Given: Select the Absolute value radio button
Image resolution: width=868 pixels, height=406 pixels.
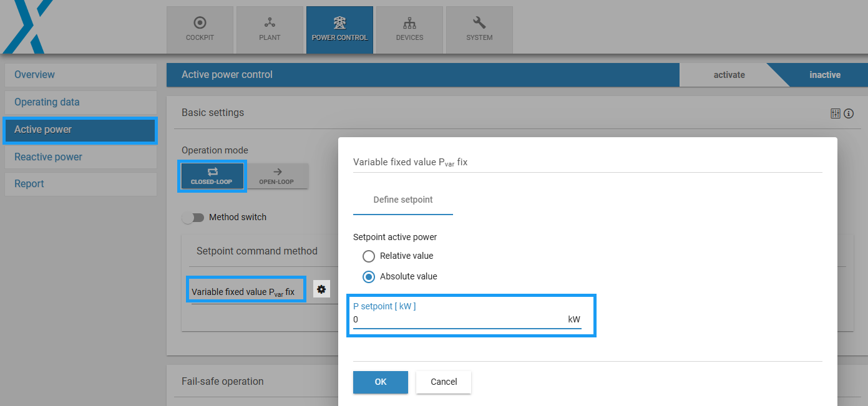Looking at the screenshot, I should coord(369,277).
